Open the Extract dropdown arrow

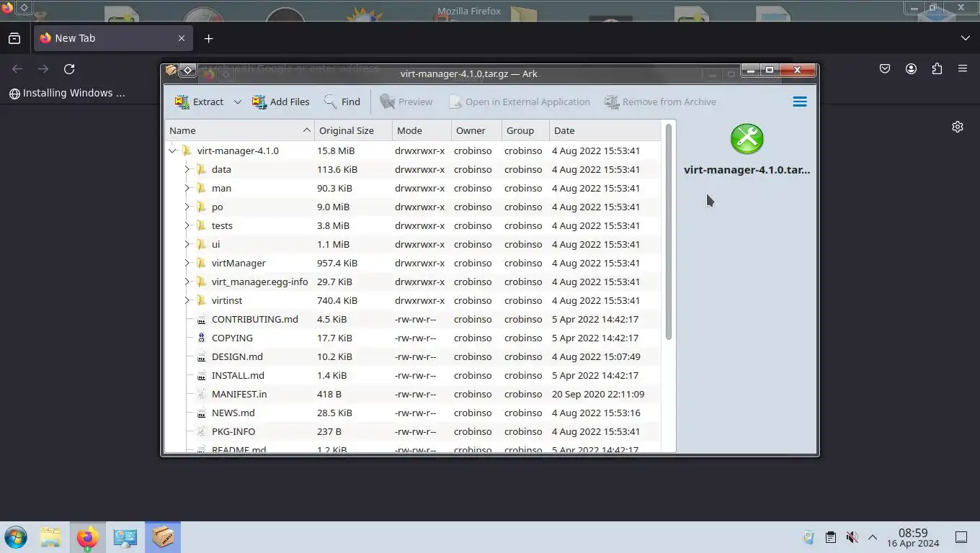click(x=237, y=102)
